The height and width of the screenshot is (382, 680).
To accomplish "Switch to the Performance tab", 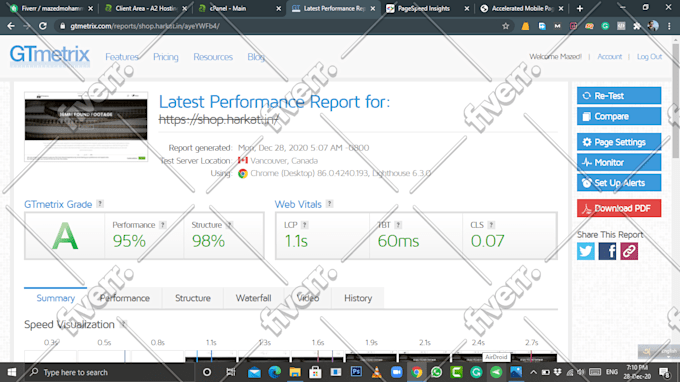I will pos(124,298).
